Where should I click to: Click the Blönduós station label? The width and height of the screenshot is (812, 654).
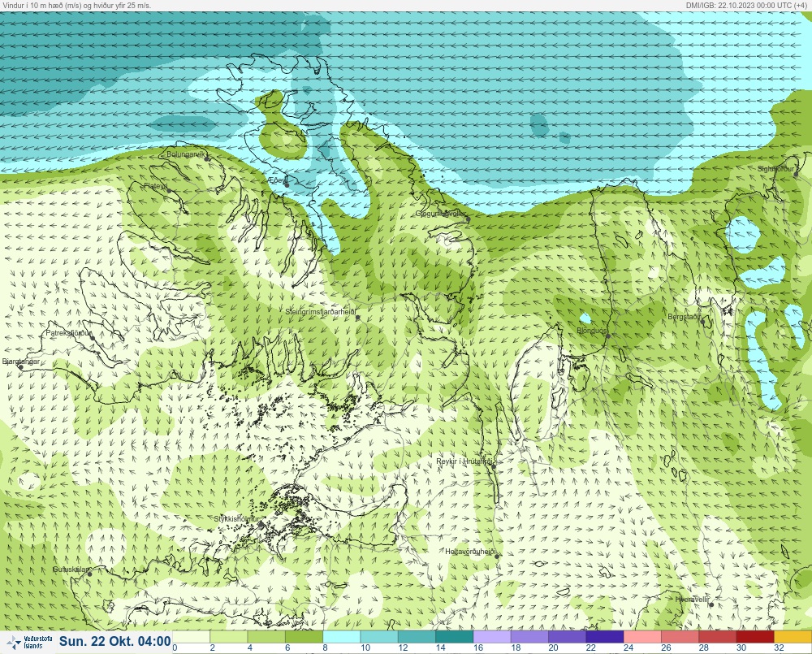point(591,330)
